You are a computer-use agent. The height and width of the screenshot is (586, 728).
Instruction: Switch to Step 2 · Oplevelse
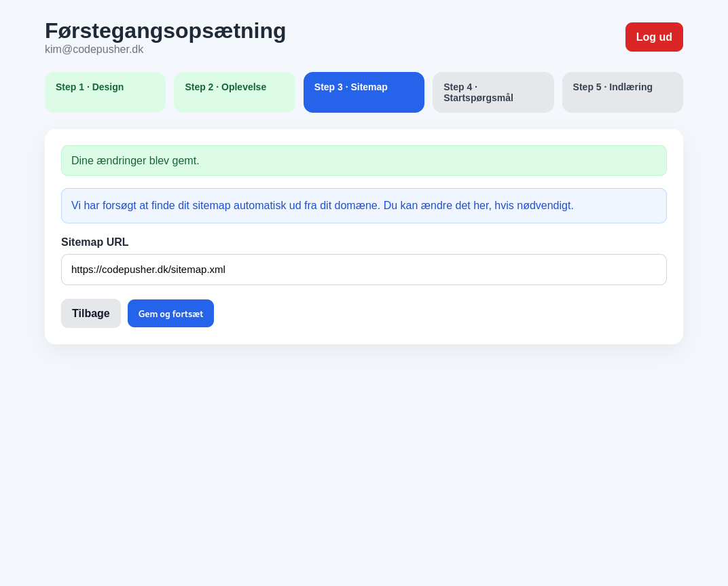[234, 92]
